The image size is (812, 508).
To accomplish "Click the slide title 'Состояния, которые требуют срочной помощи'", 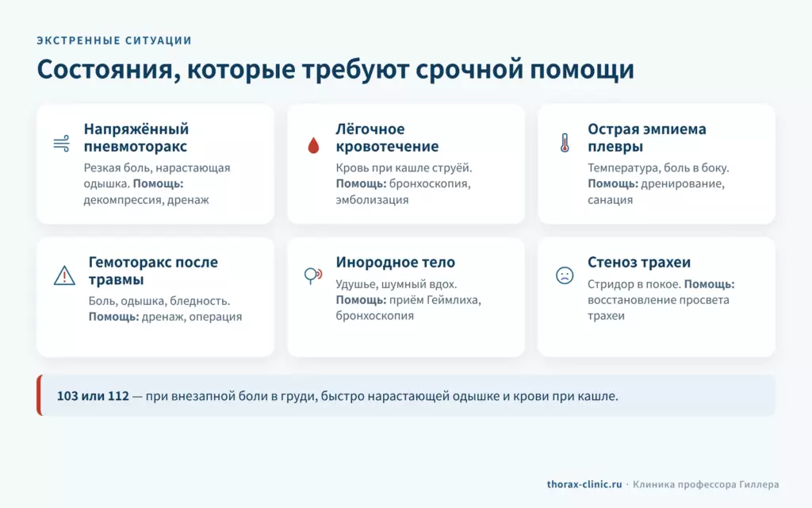I will pyautogui.click(x=335, y=70).
